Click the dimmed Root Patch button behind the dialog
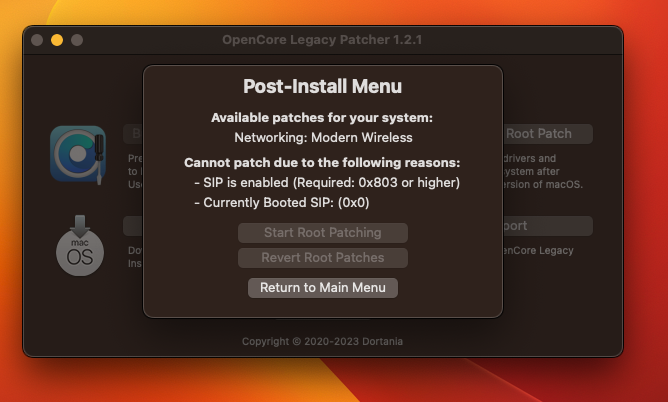 [547, 134]
